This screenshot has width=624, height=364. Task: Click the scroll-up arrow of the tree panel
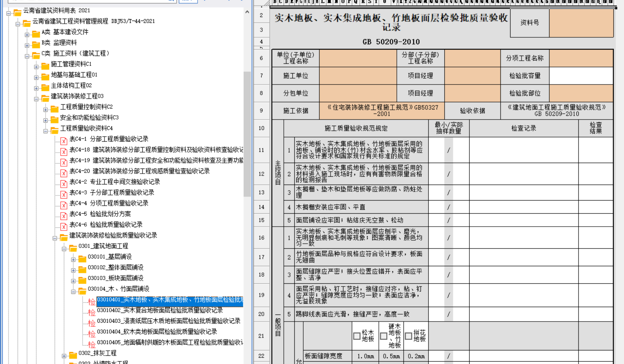tap(247, 12)
